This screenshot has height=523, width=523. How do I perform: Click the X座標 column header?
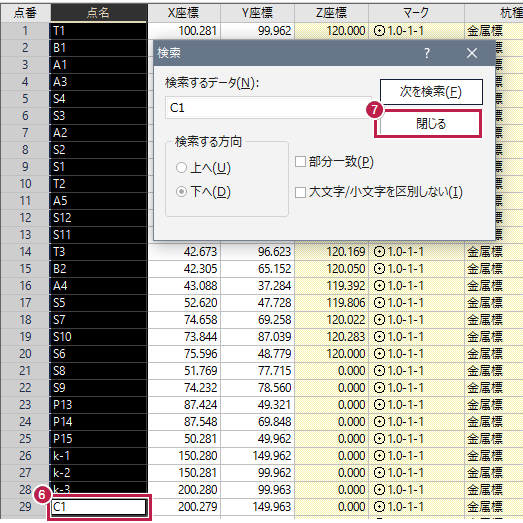(x=184, y=13)
